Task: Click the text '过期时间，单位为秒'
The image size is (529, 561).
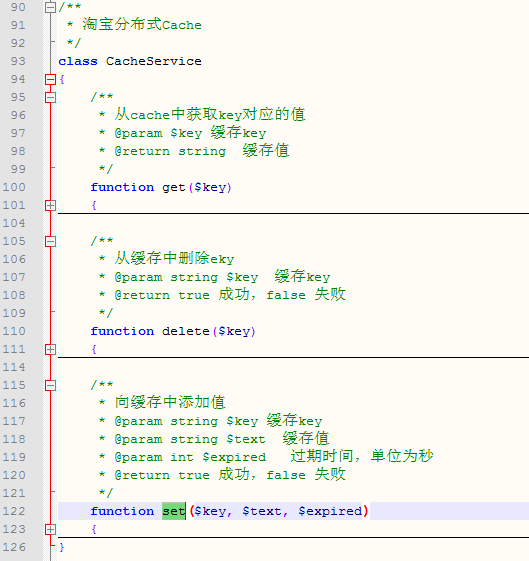Action: [x=362, y=456]
